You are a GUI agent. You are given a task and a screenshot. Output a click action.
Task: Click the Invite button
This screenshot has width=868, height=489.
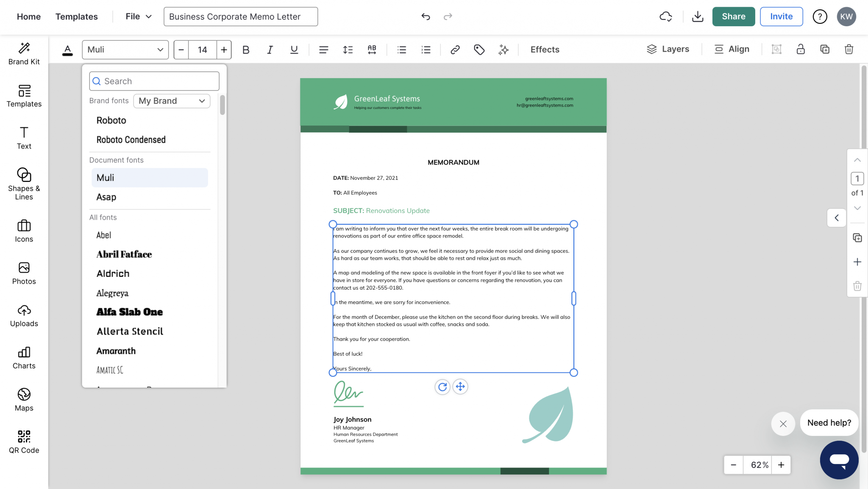coord(781,17)
